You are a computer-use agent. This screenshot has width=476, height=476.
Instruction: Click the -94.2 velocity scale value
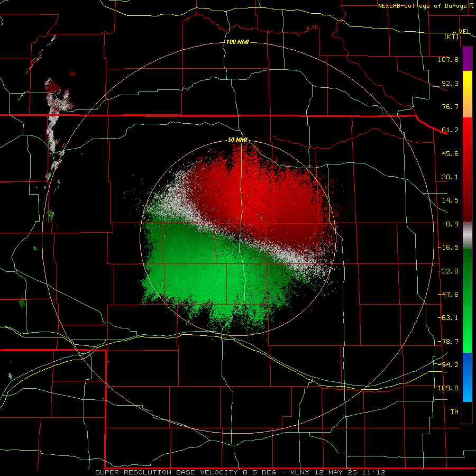point(448,365)
